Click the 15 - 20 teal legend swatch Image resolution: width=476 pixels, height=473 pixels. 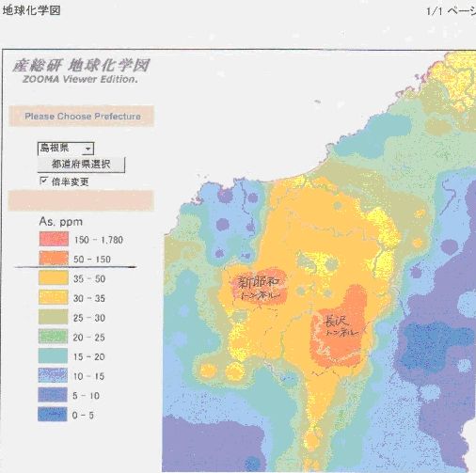tap(53, 355)
